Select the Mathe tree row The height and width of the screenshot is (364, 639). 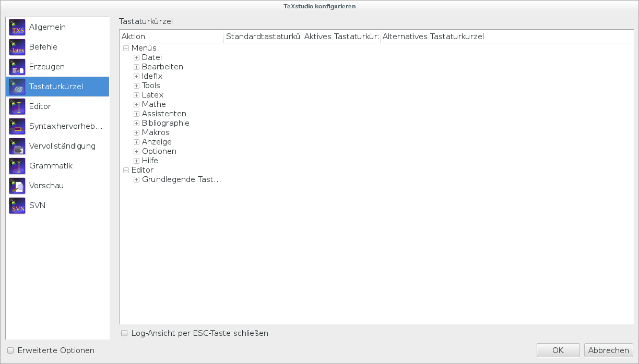[154, 104]
